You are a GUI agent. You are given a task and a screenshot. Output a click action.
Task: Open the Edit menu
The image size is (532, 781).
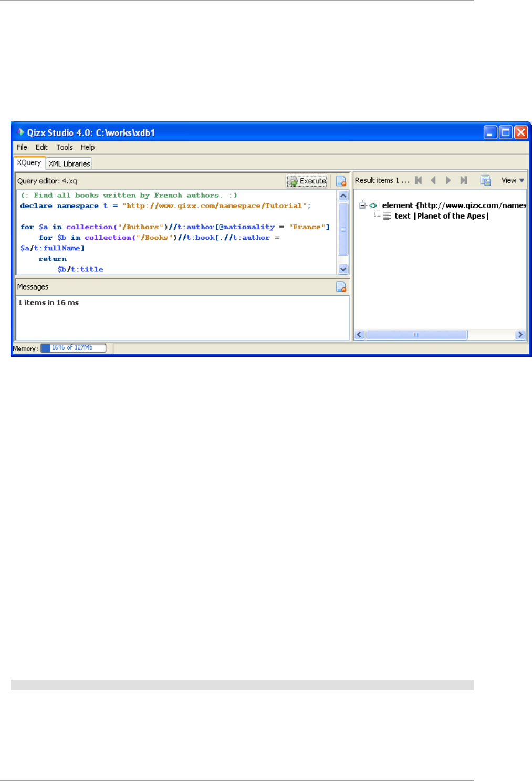click(x=41, y=147)
